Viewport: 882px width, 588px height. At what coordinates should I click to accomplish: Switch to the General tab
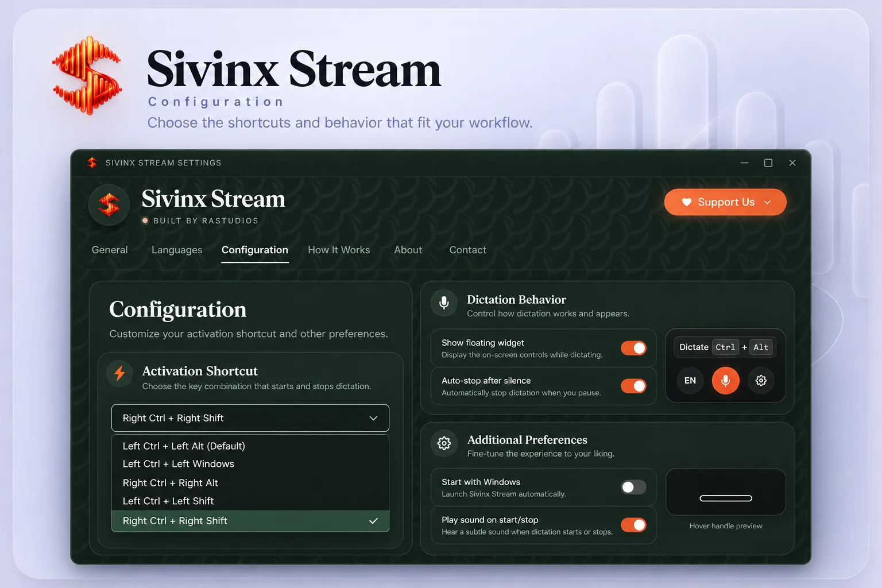point(110,250)
